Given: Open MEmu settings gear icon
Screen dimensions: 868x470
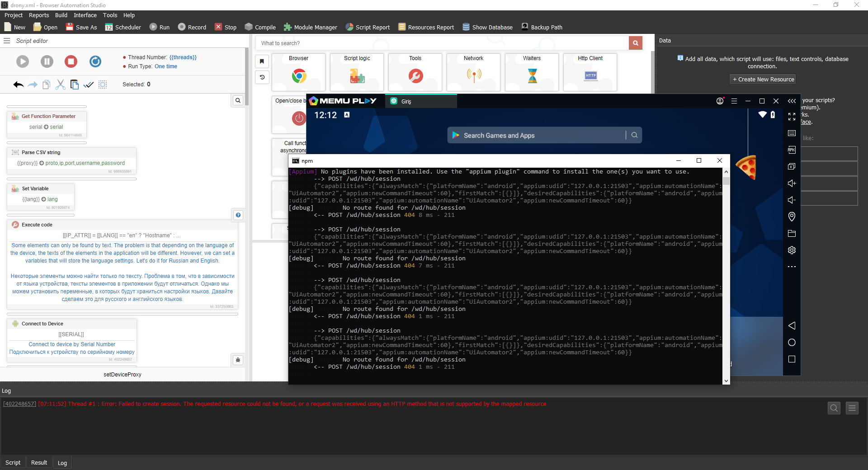Looking at the screenshot, I should click(x=792, y=250).
